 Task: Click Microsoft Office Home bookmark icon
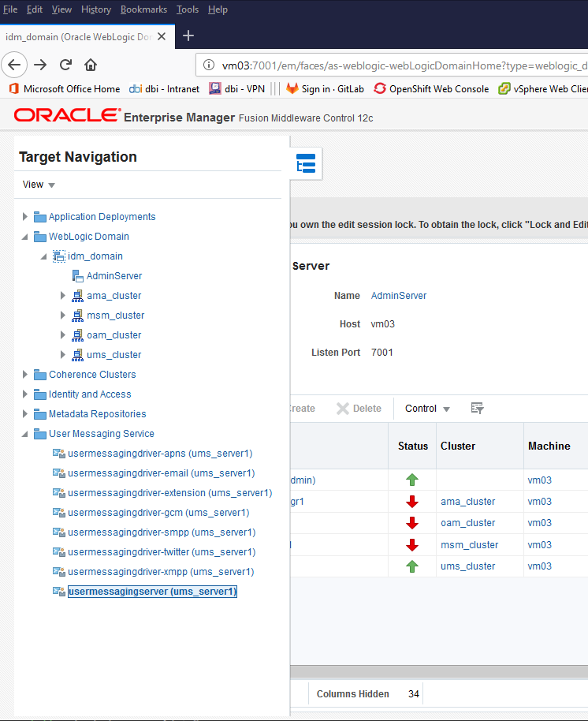(x=13, y=88)
